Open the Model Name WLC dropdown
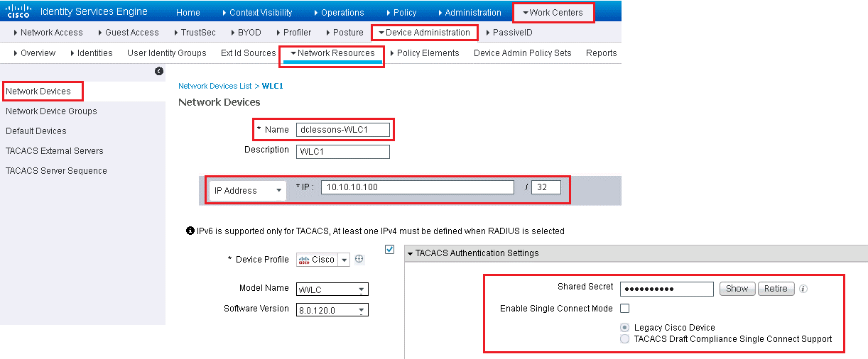Screen dimensions: 868x359 pos(332,289)
